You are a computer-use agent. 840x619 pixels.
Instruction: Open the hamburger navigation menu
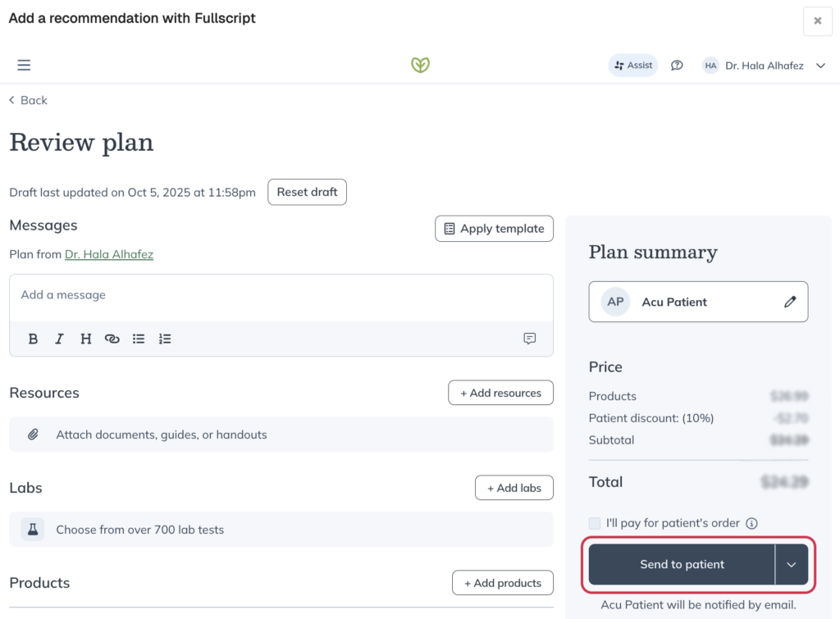24,65
